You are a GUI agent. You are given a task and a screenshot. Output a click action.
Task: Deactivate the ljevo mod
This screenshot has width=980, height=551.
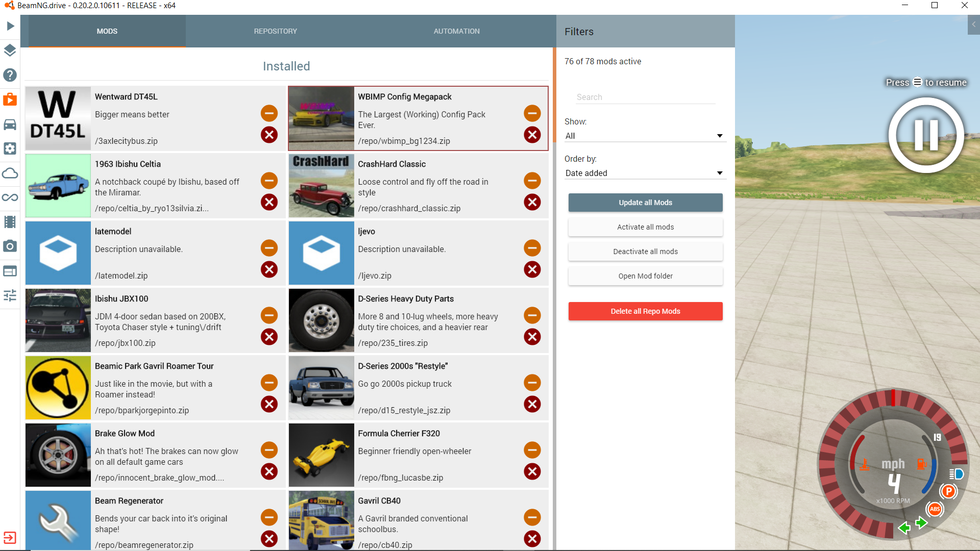pos(532,248)
